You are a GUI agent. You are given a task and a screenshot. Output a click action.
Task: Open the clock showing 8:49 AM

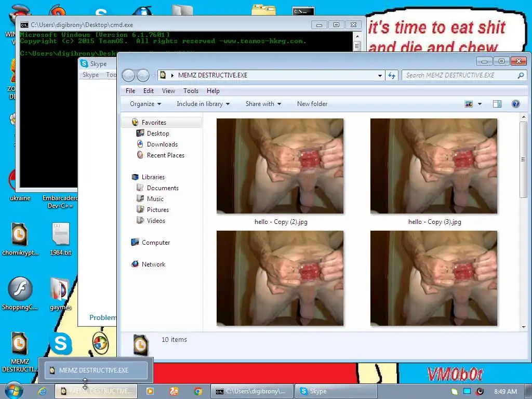click(505, 392)
